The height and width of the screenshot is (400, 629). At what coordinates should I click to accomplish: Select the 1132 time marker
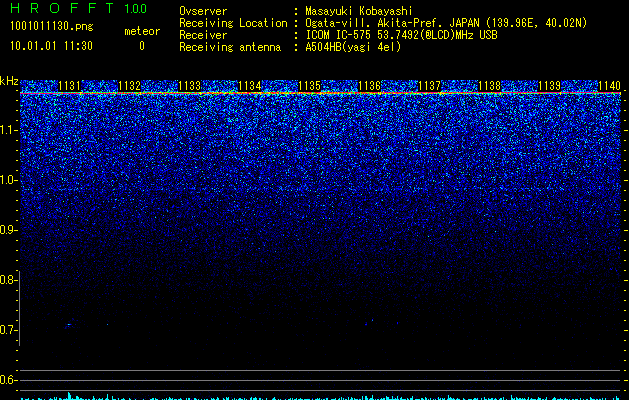(x=130, y=86)
